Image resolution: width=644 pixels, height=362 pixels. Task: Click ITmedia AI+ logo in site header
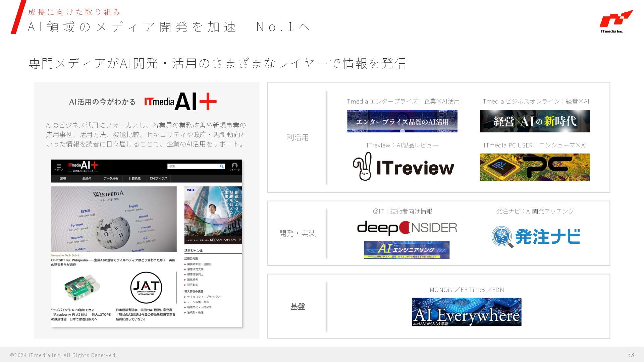(x=83, y=166)
